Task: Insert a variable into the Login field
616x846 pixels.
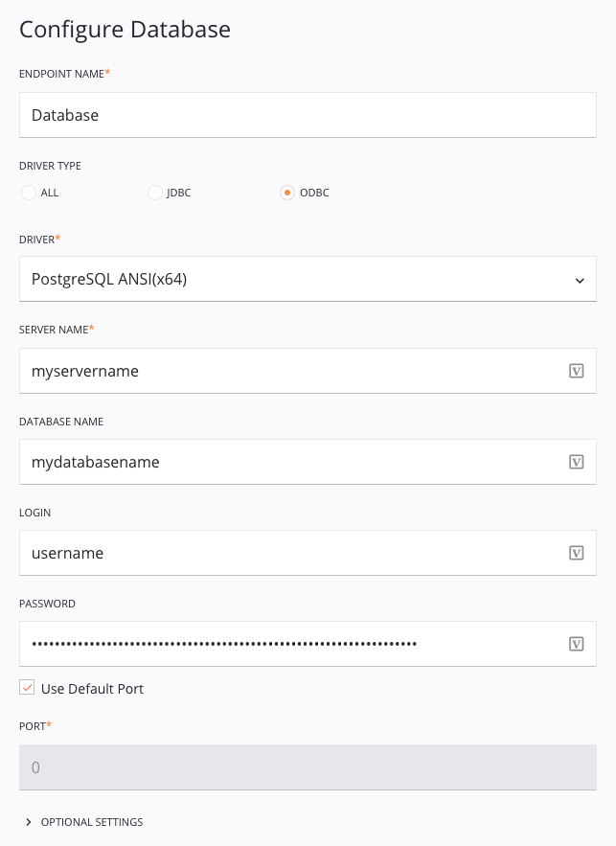Action: (576, 553)
